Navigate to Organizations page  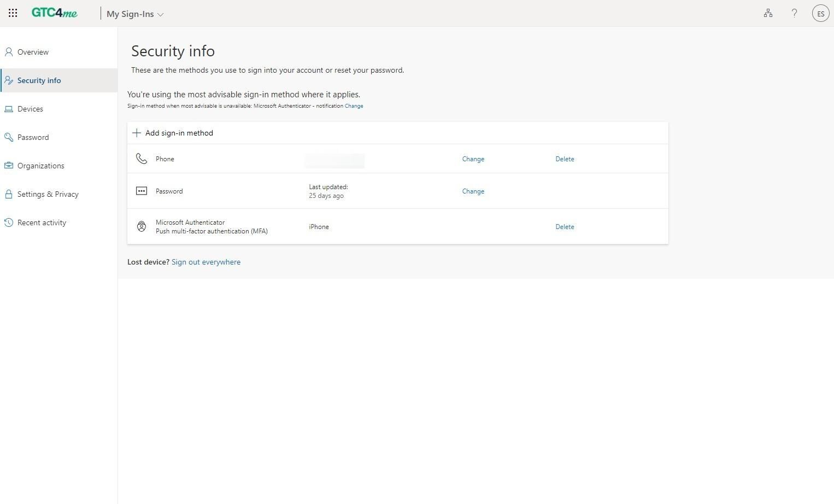tap(40, 166)
